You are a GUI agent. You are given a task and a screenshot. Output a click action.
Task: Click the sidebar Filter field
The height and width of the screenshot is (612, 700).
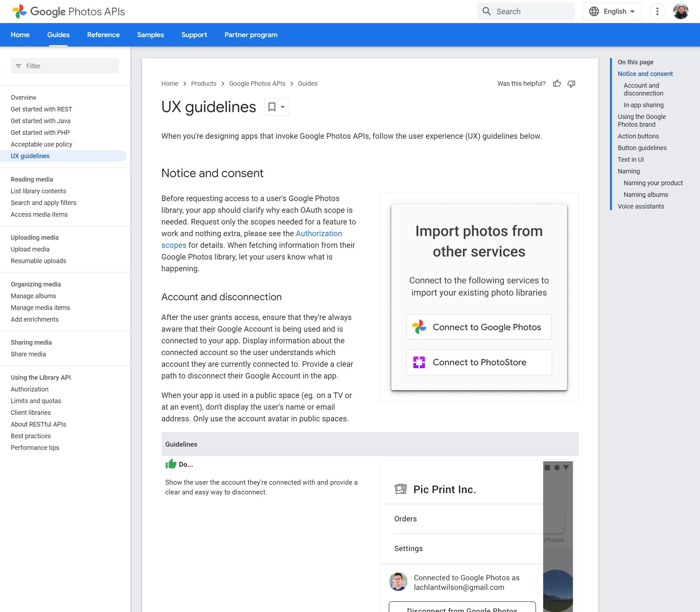coord(65,66)
